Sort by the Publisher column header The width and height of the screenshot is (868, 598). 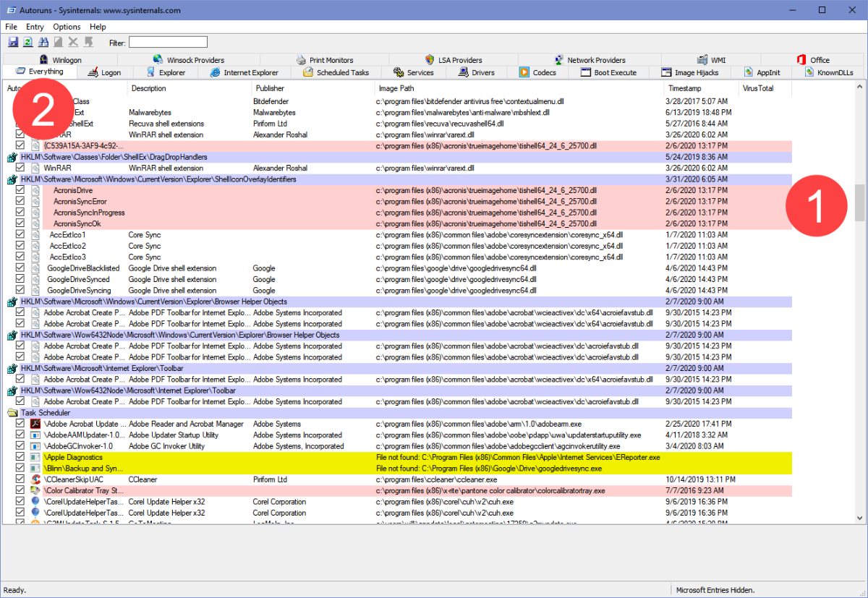click(313, 88)
